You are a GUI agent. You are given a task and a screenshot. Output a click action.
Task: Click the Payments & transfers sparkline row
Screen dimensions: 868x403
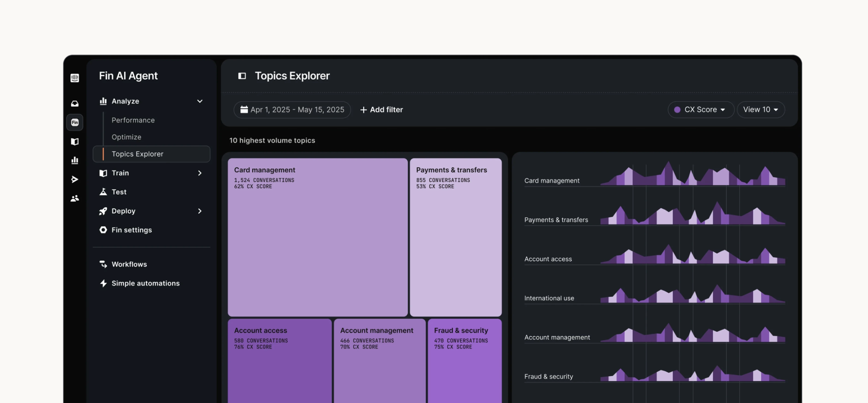pos(654,214)
